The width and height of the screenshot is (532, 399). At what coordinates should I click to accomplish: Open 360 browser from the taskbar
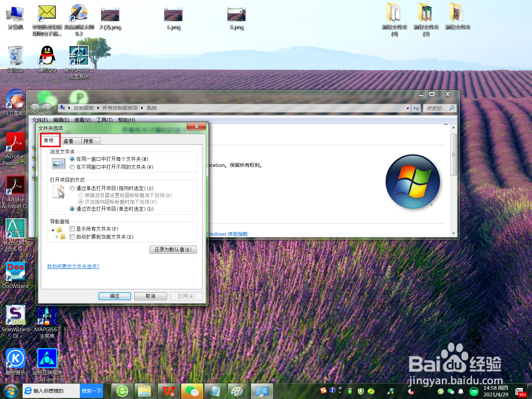point(122,391)
